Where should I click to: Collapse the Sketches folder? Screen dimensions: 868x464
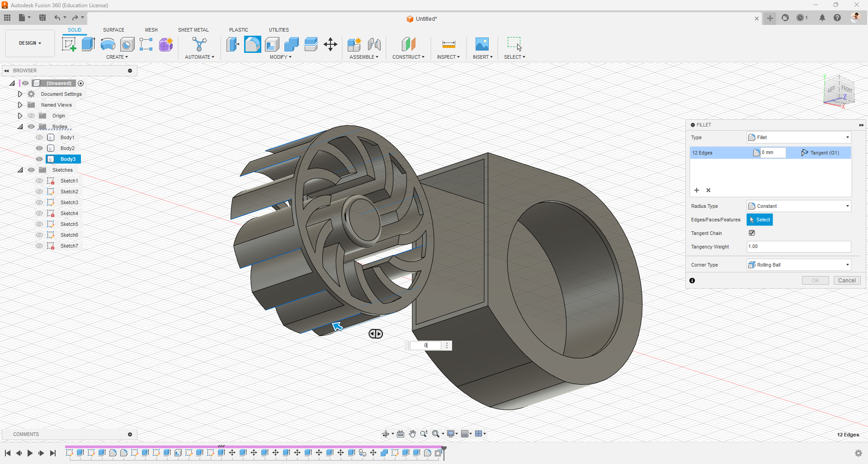[20, 170]
